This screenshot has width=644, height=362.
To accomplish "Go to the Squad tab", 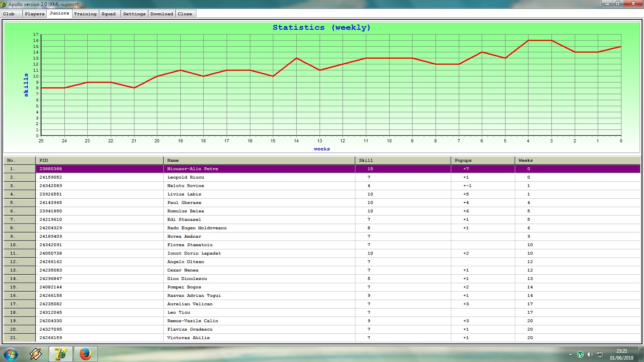I will point(109,14).
